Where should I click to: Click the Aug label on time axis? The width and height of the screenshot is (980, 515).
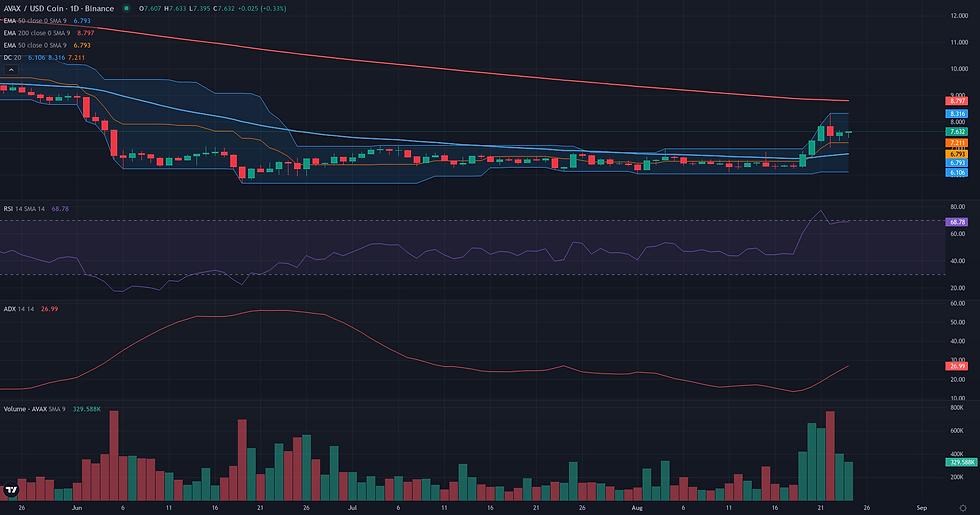point(637,508)
